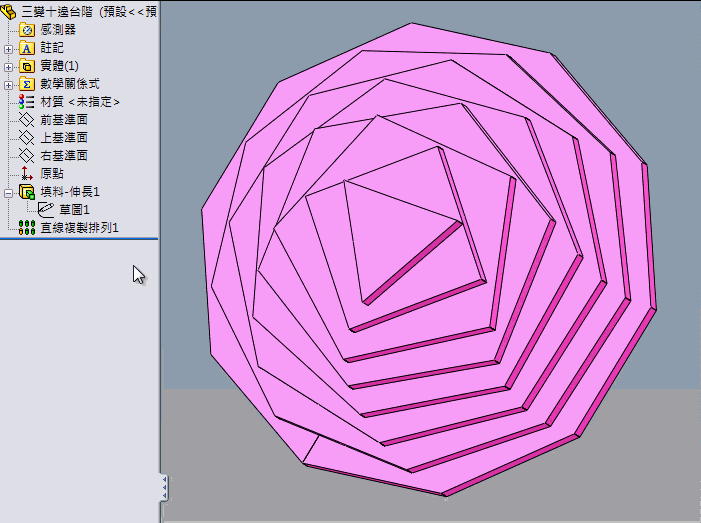Expand the 註記 node
Viewport: 701px width, 523px height.
[8, 49]
